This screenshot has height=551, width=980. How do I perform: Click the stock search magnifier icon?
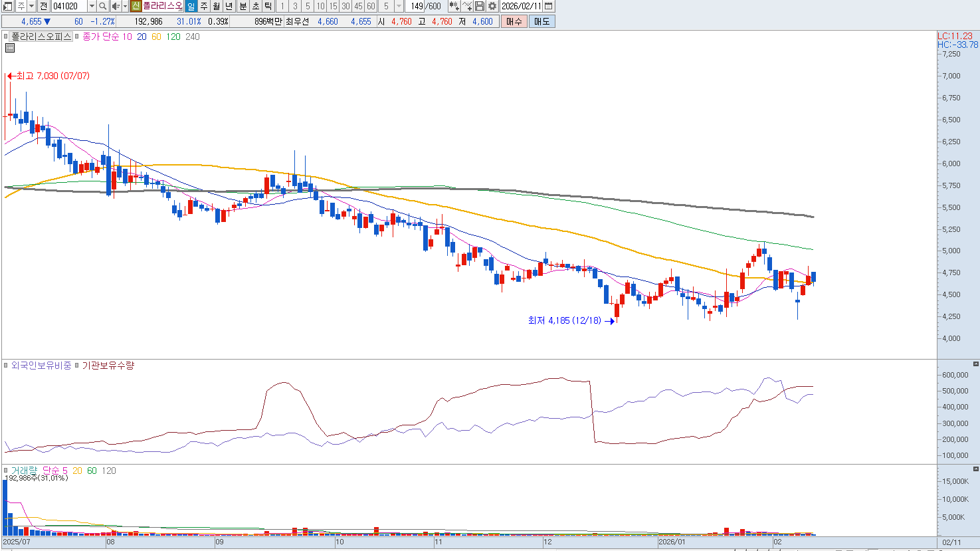(103, 6)
